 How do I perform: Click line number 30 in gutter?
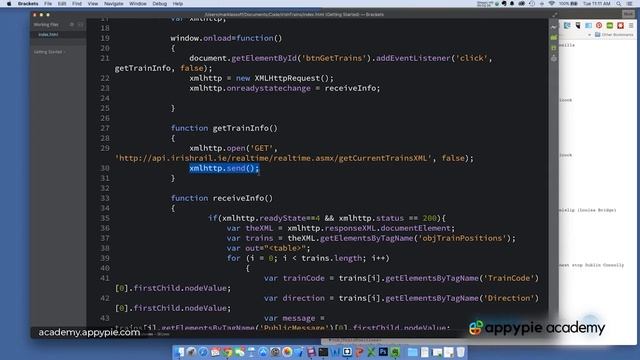(x=105, y=168)
